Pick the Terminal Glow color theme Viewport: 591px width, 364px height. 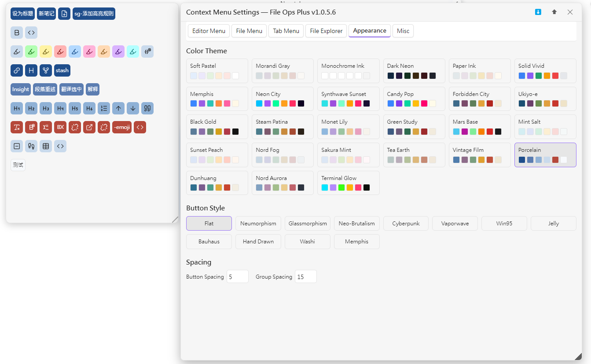pyautogui.click(x=349, y=183)
